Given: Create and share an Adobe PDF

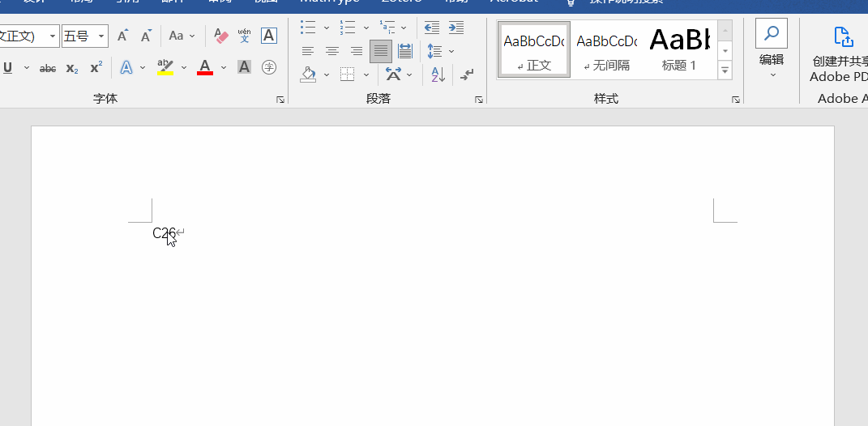Looking at the screenshot, I should [x=840, y=55].
